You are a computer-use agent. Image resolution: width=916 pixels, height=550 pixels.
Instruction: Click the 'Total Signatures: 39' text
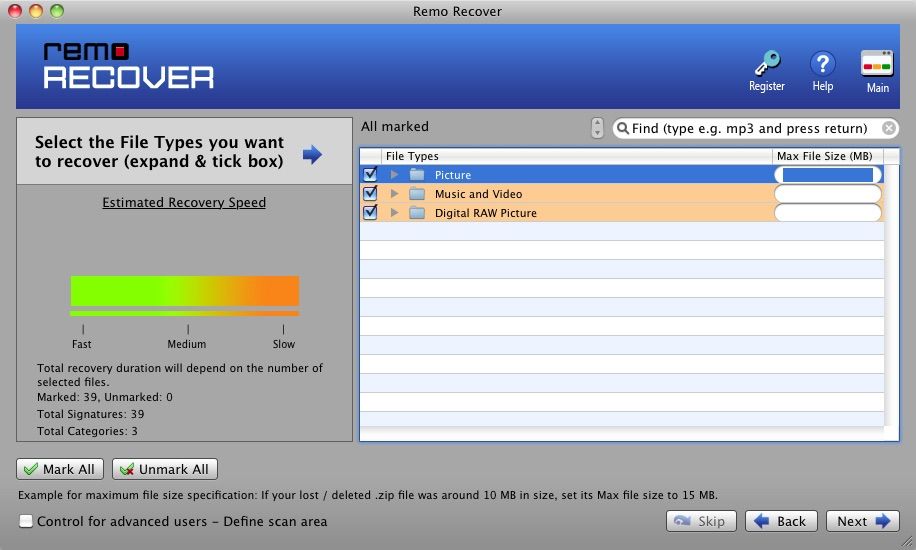click(x=91, y=414)
